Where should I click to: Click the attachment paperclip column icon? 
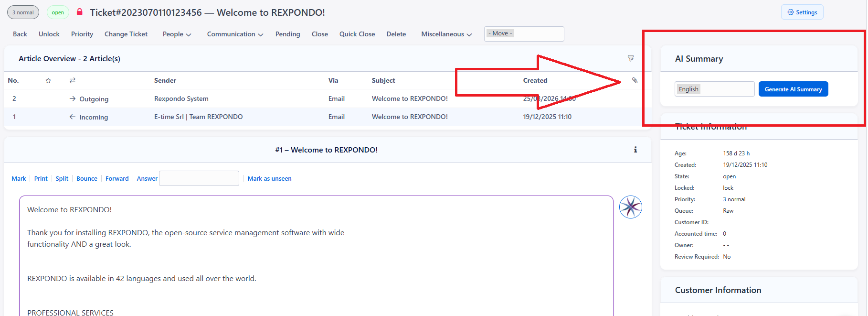tap(635, 80)
